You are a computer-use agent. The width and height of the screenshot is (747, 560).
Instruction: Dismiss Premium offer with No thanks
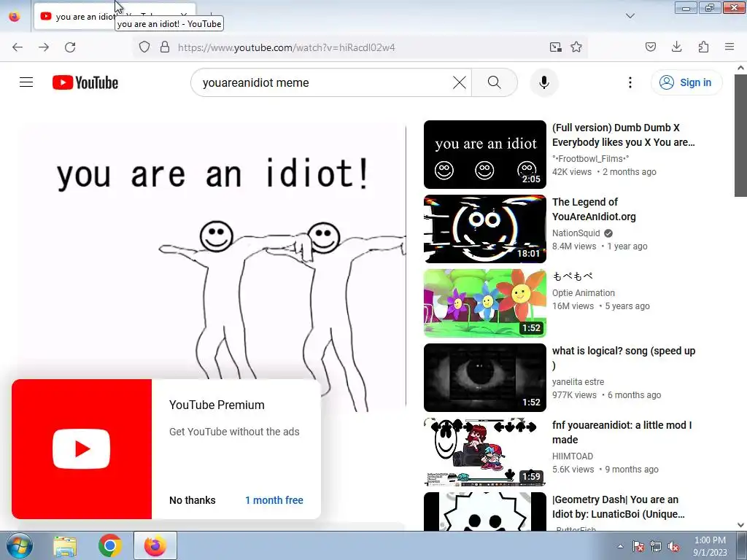click(x=193, y=500)
